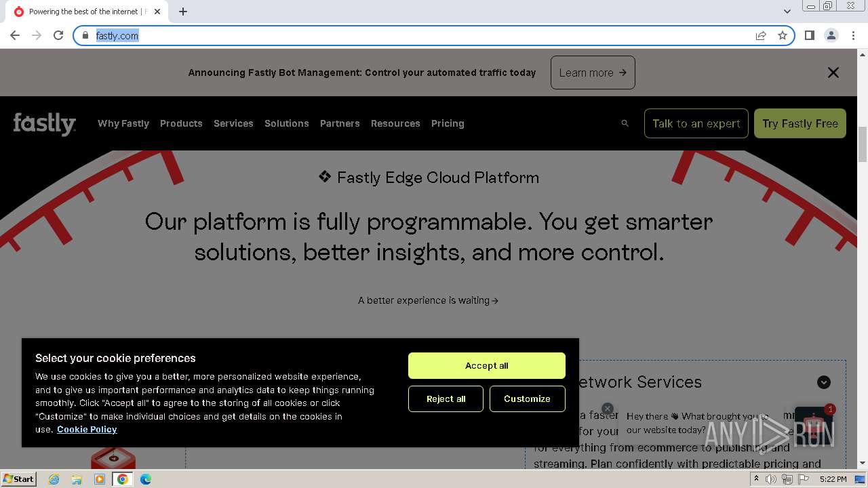
Task: Open the Chrome profile avatar menu
Action: click(831, 35)
